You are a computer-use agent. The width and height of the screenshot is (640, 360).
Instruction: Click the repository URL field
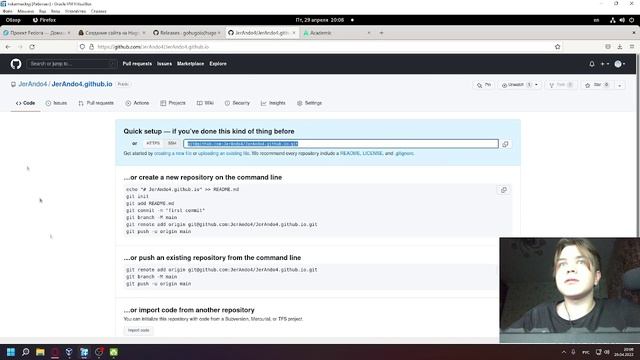(x=341, y=144)
